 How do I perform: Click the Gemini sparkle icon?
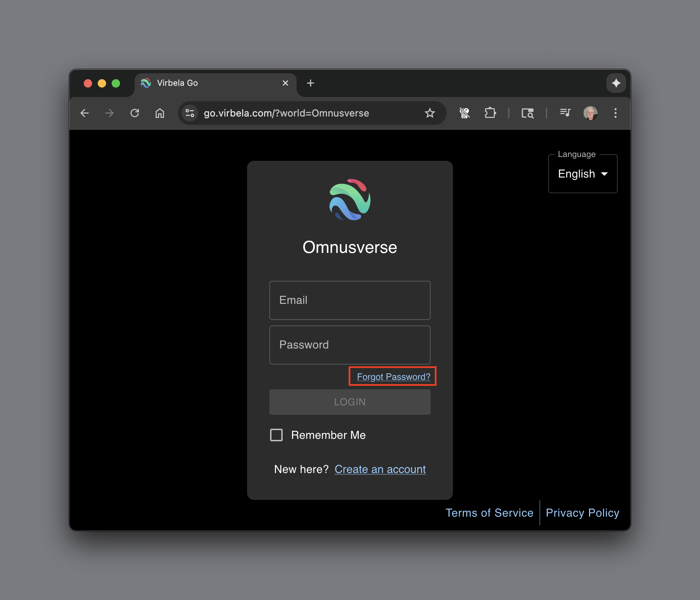(616, 83)
